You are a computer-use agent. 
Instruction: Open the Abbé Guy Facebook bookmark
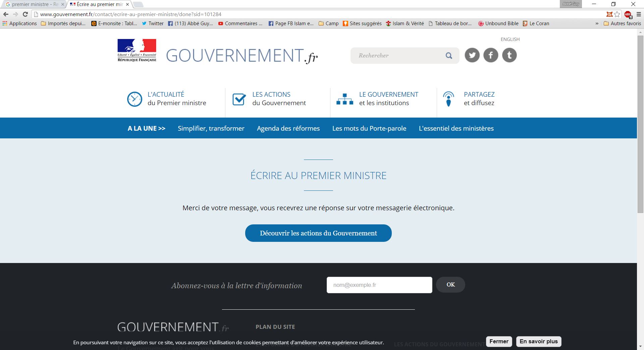tap(191, 24)
